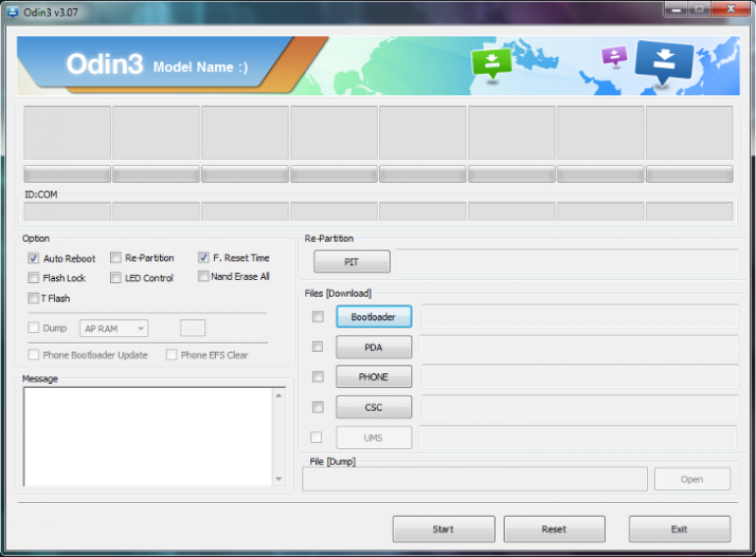Click the PDA file button
Screen dimensions: 756x557
coord(374,347)
